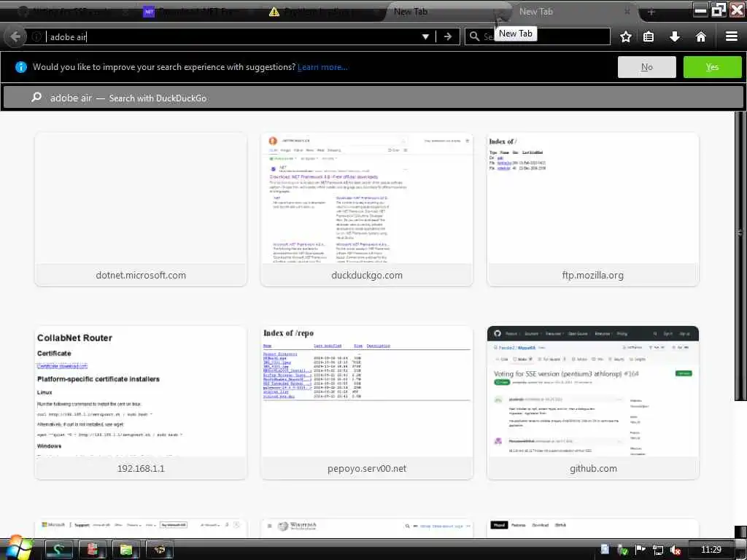
Task: Bookmark this page with the star
Action: point(625,36)
